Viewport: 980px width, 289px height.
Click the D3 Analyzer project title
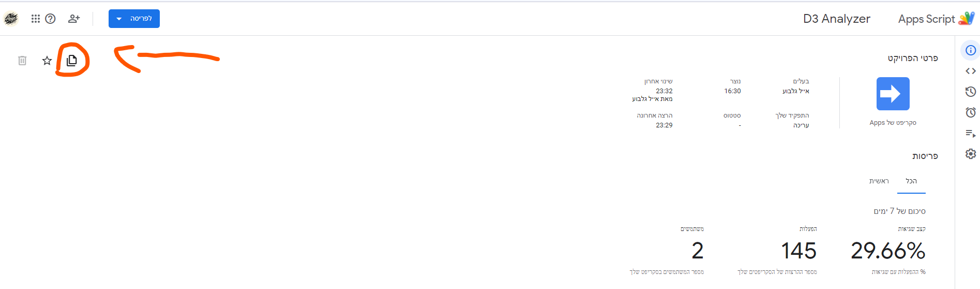836,19
